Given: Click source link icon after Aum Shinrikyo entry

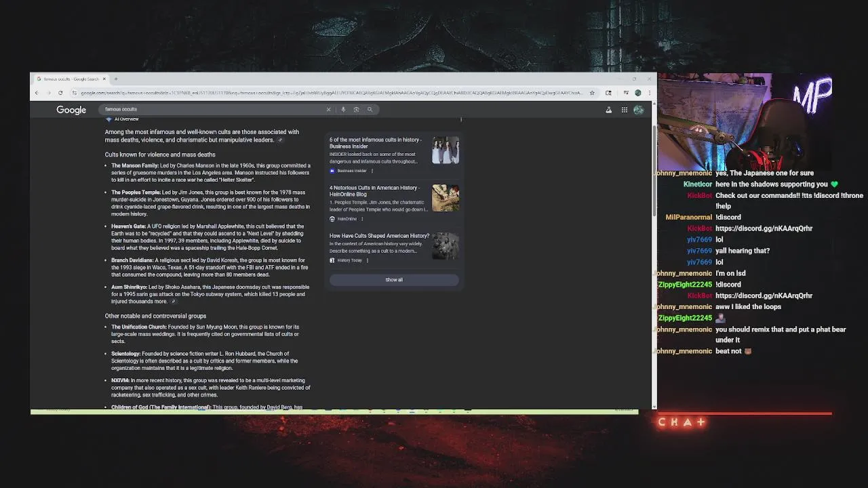Looking at the screenshot, I should tap(174, 302).
